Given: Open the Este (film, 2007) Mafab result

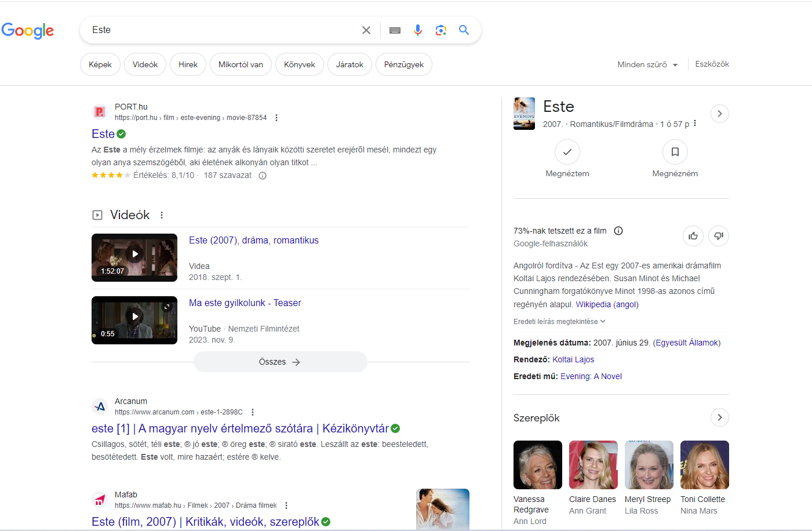Looking at the screenshot, I should pos(205,522).
